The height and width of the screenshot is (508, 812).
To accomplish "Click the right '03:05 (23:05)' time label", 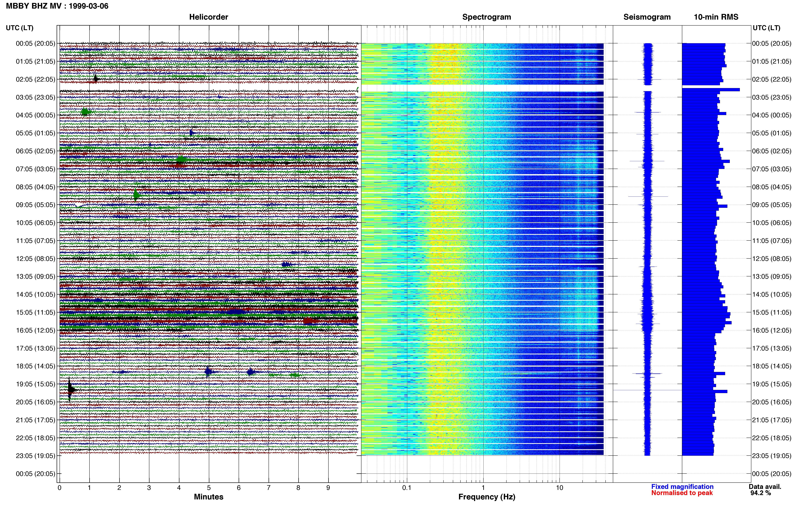I will pos(772,97).
